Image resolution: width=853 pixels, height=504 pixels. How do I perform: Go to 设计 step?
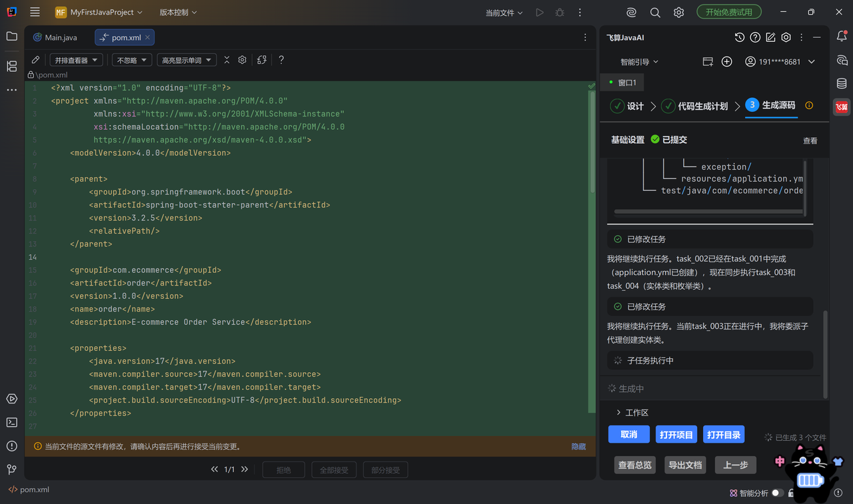point(626,106)
